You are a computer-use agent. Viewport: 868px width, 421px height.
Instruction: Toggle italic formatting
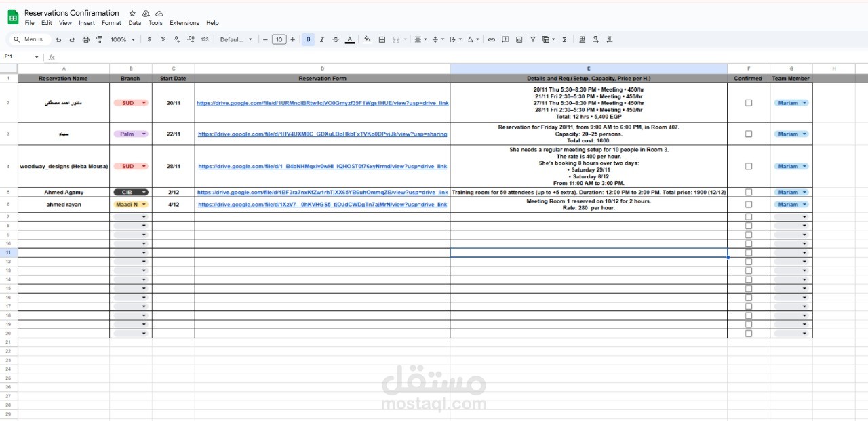point(321,39)
